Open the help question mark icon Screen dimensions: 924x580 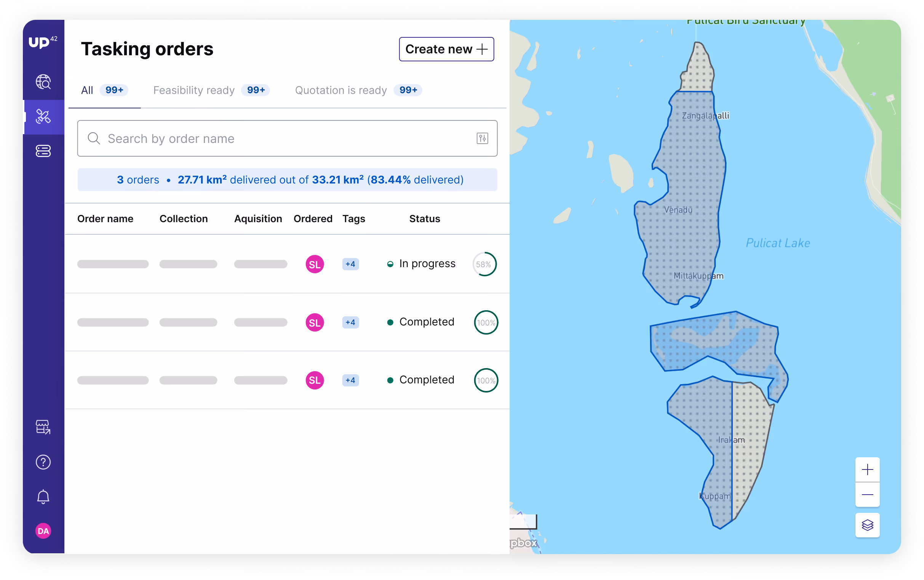click(x=43, y=462)
